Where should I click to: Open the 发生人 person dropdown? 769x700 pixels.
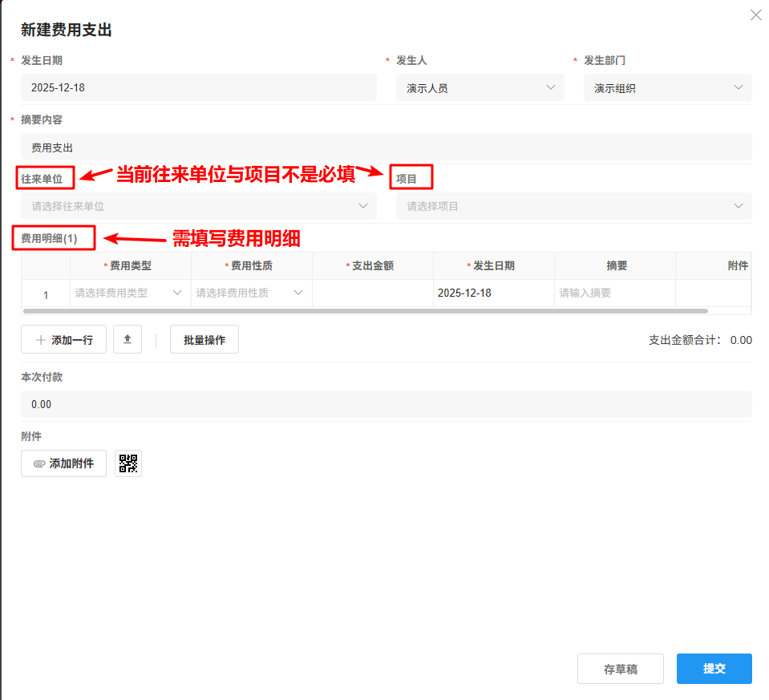click(550, 87)
